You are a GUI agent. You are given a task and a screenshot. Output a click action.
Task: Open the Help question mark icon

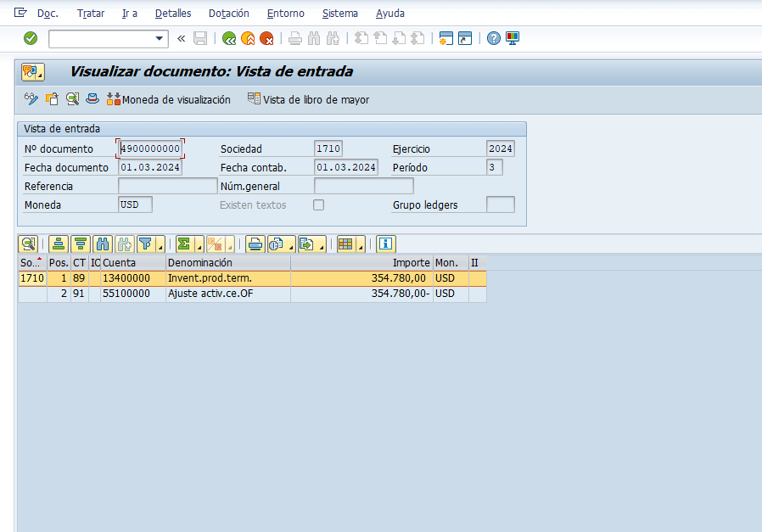point(494,38)
